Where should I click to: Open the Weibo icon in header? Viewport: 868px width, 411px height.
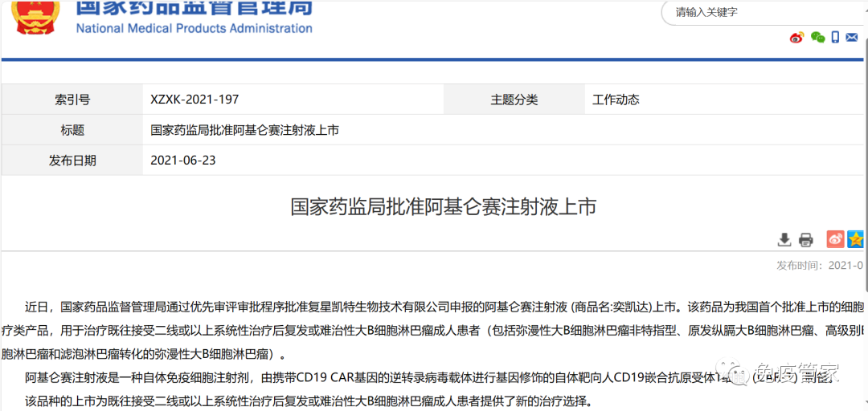(796, 38)
